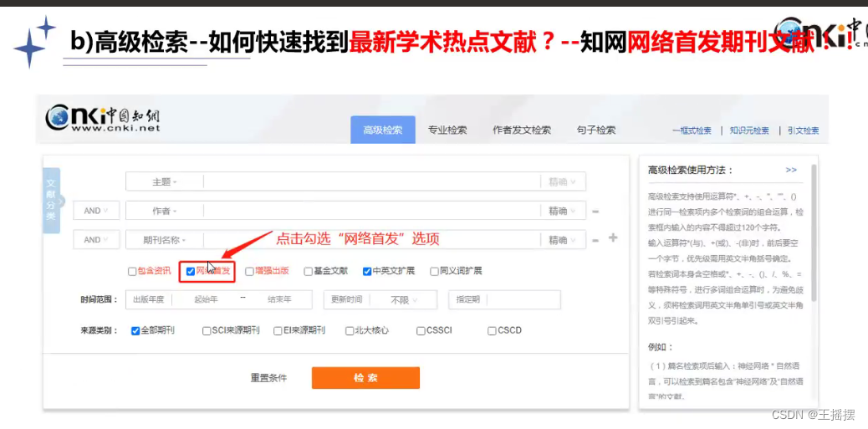The image size is (868, 429).
Task: Switch to the 句子检索 tab
Action: pyautogui.click(x=595, y=130)
